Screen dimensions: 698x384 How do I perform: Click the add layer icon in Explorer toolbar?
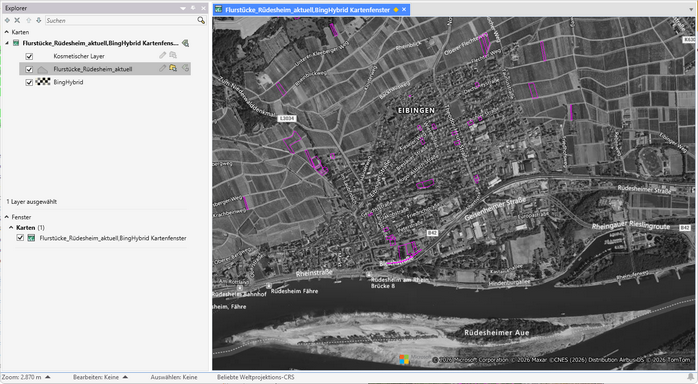click(x=7, y=20)
